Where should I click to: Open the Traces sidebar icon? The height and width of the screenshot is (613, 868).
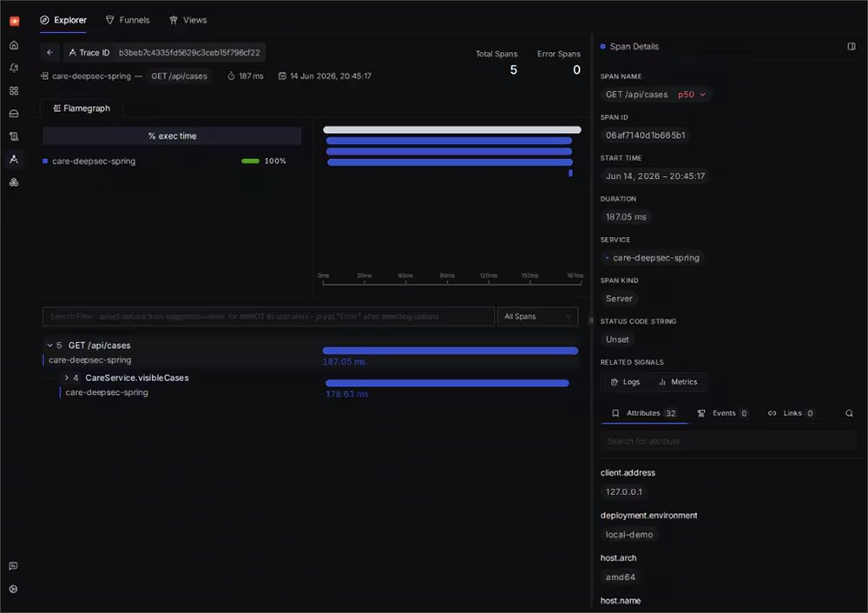[14, 159]
